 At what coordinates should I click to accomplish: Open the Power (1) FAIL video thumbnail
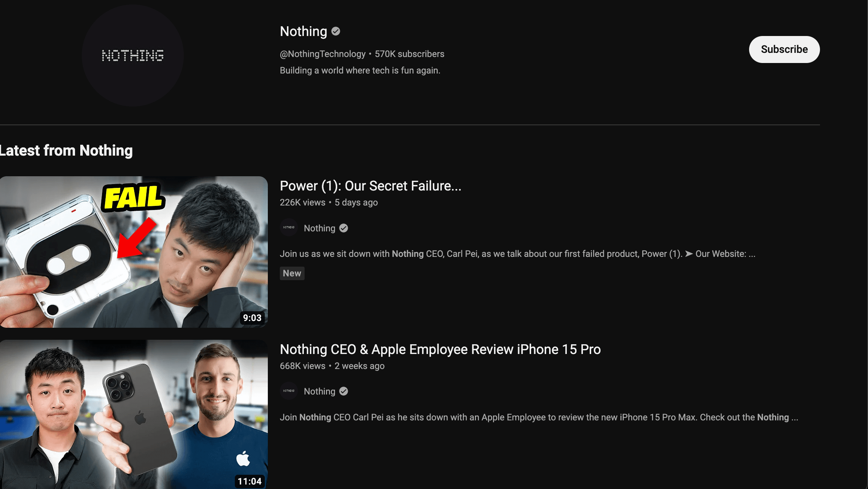click(x=134, y=252)
